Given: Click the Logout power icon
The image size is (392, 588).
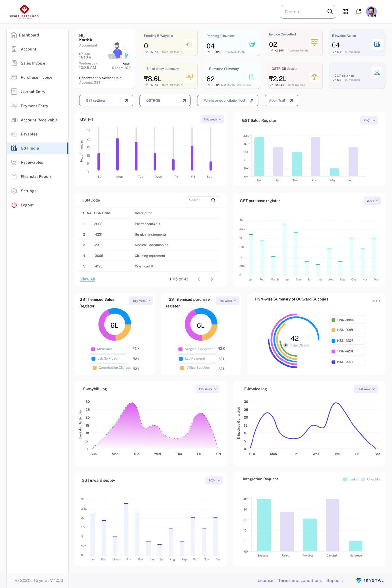Looking at the screenshot, I should 14,205.
